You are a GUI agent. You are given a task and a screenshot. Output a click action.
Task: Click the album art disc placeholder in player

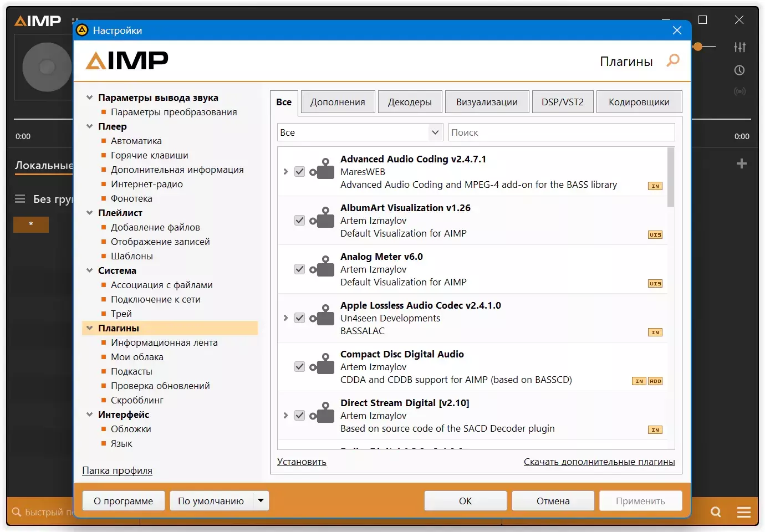pyautogui.click(x=47, y=67)
